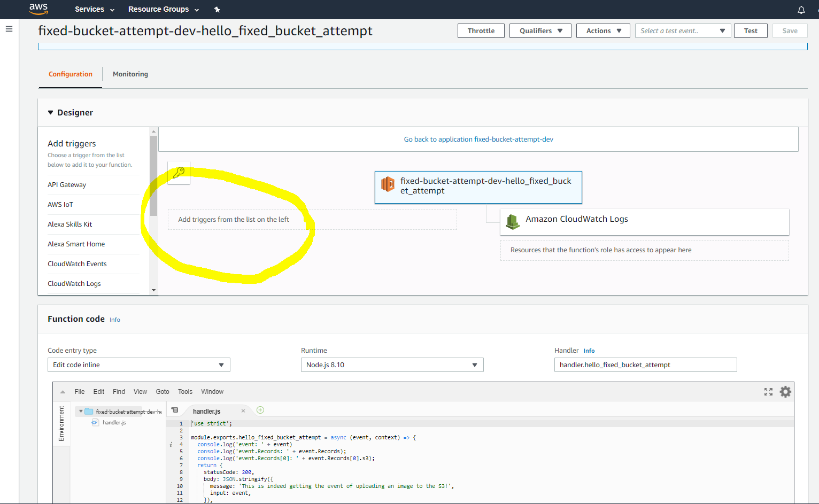Image resolution: width=819 pixels, height=504 pixels.
Task: Click trigger list scroll down arrow
Action: 153,290
